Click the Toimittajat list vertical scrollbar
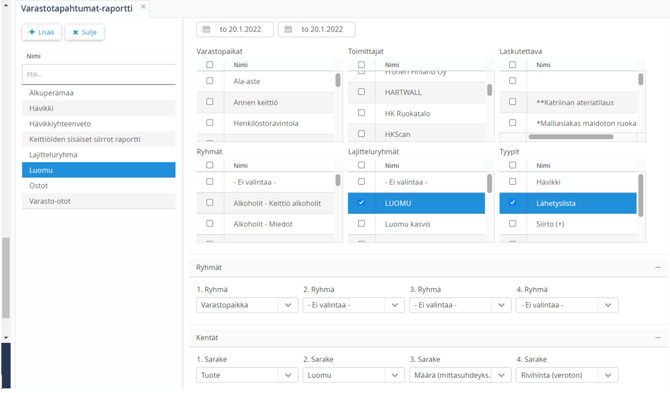Image resolution: width=670 pixels, height=393 pixels. click(x=489, y=90)
